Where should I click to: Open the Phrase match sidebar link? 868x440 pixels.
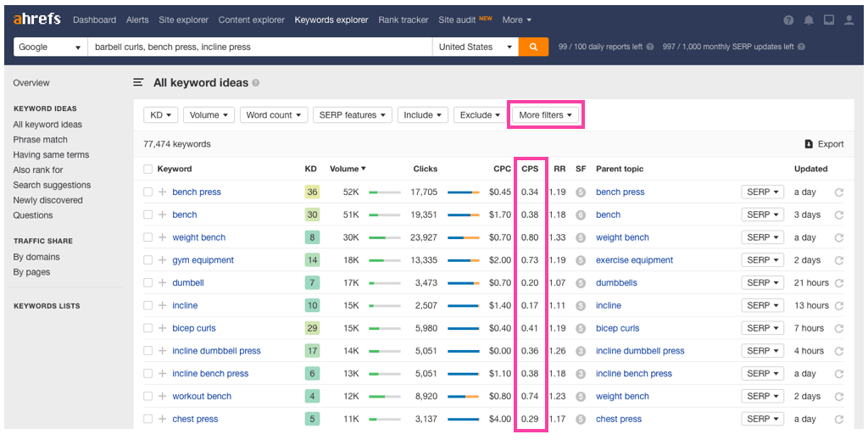41,140
